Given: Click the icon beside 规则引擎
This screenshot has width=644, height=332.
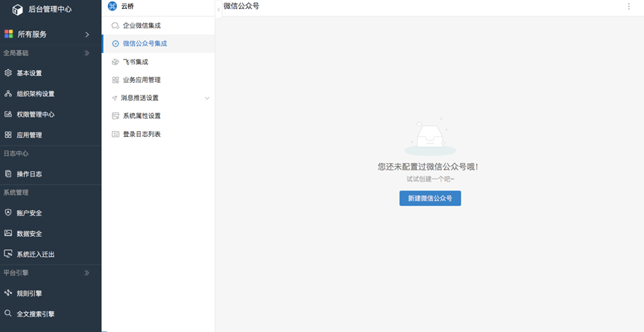Looking at the screenshot, I should click(8, 293).
